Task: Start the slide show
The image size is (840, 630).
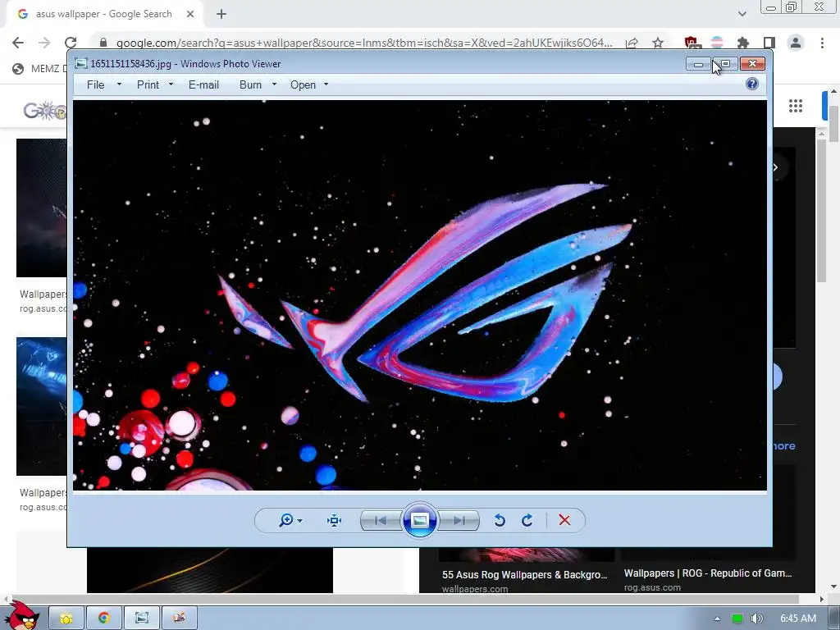Action: tap(419, 520)
